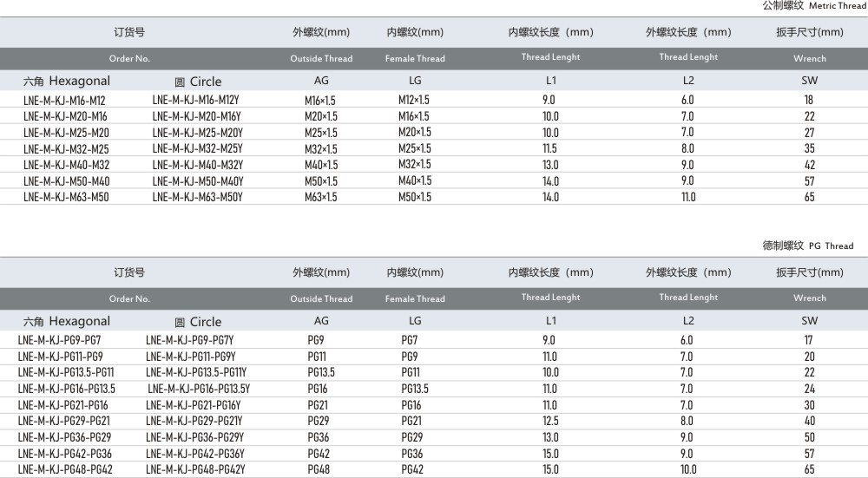Click the 12.5 thread length value
Image resolution: width=868 pixels, height=478 pixels.
549,421
